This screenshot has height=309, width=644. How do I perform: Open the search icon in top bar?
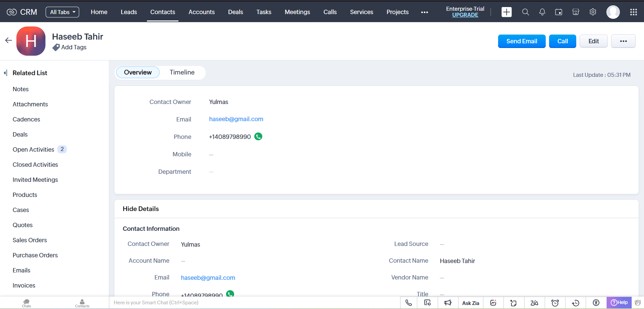526,12
